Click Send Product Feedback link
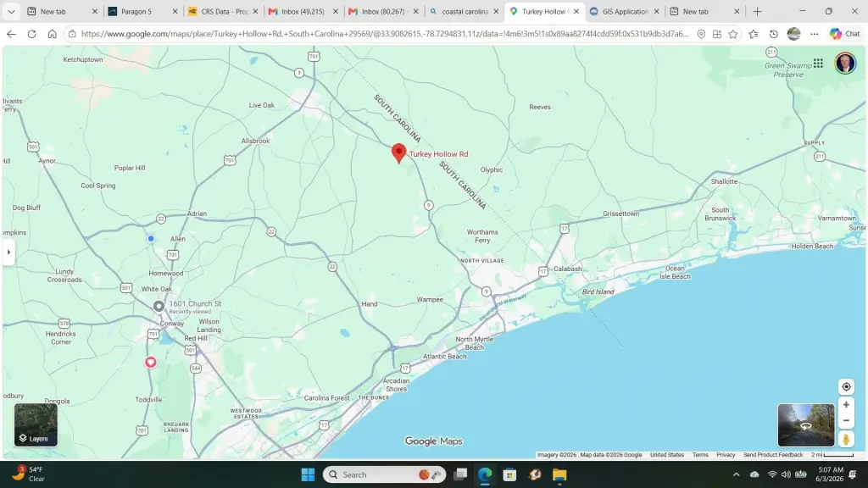 tap(773, 455)
